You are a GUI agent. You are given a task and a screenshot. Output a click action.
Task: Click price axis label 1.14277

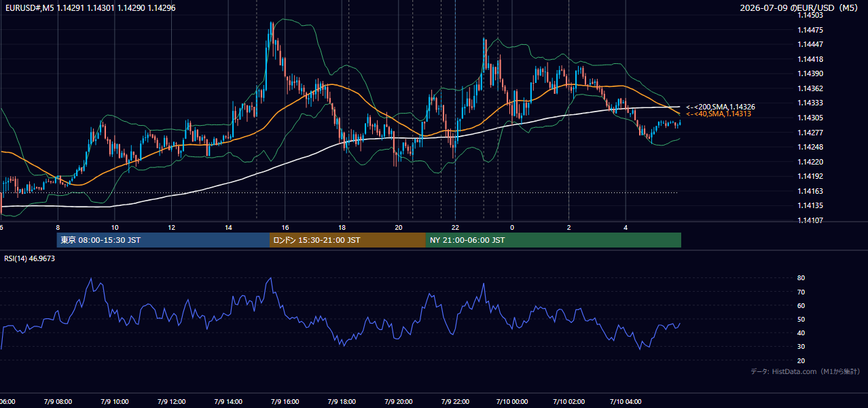coord(810,133)
